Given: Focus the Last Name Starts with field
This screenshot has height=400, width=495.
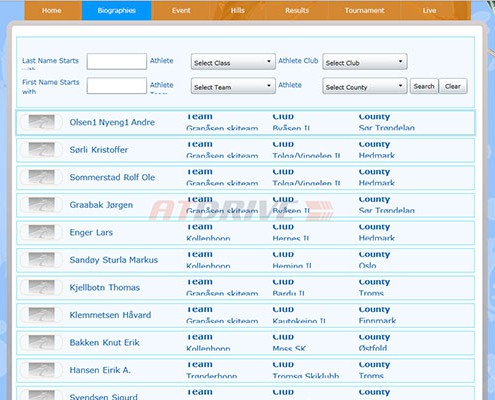Looking at the screenshot, I should (117, 62).
